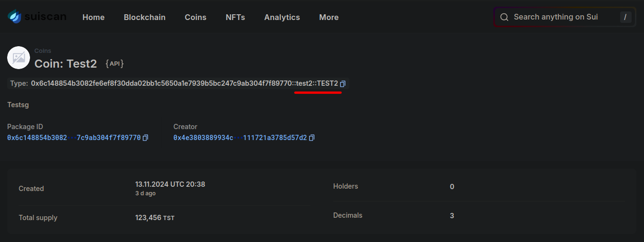Image resolution: width=644 pixels, height=242 pixels.
Task: Open the More menu
Action: click(x=328, y=17)
